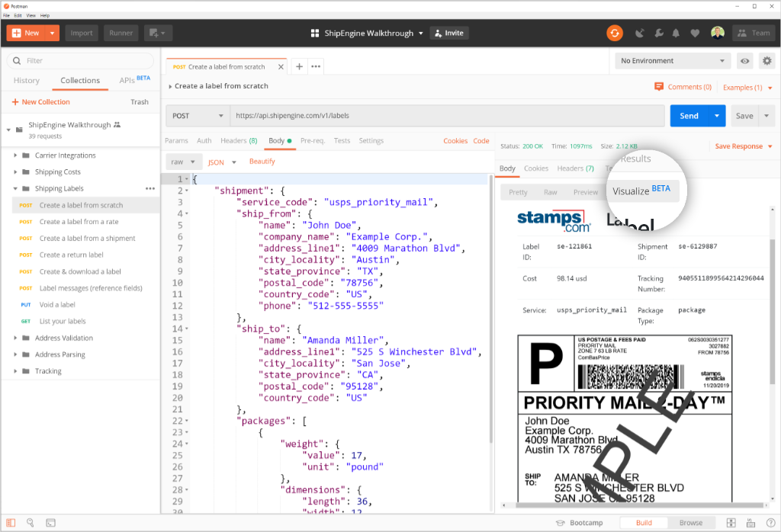Click the satellite capture requests icon
This screenshot has width=781, height=532.
639,33
